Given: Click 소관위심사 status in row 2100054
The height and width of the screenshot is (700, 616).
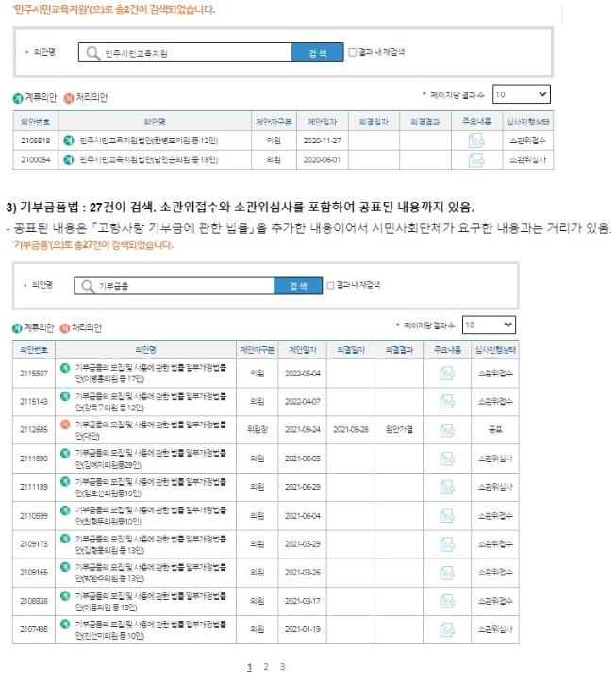Looking at the screenshot, I should click(528, 159).
